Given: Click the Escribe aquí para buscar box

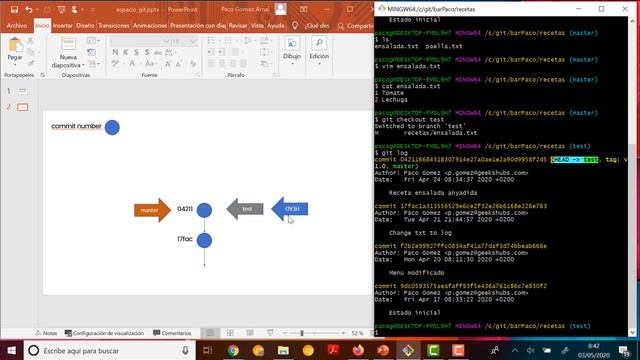Looking at the screenshot, I should (x=109, y=351).
